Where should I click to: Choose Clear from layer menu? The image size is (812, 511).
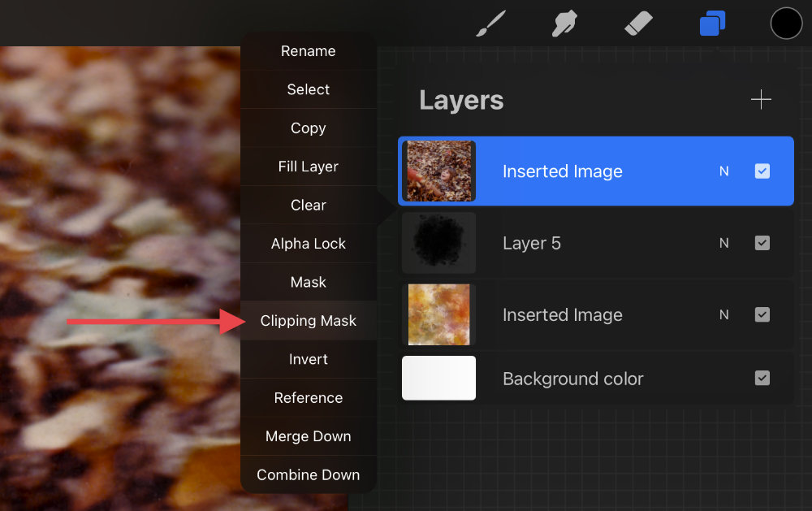point(308,205)
